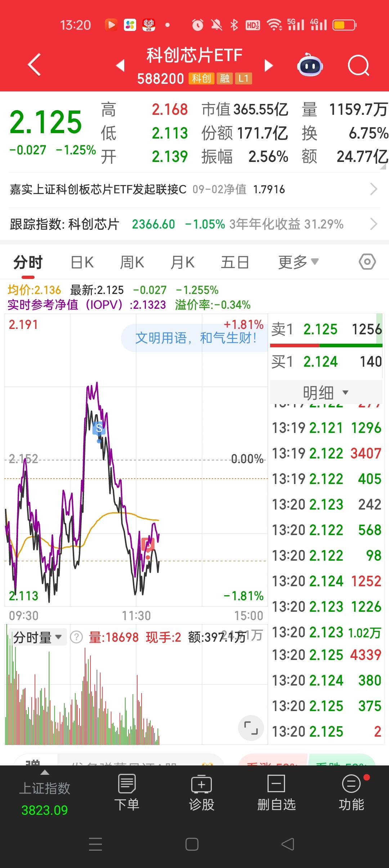Tap the 均价:2.136 label
The height and width of the screenshot is (868, 389).
tap(34, 290)
